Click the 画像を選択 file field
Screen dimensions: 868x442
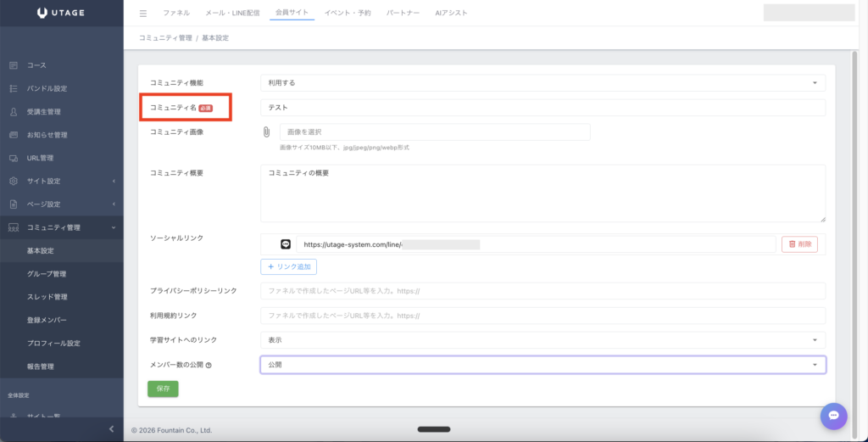[435, 132]
